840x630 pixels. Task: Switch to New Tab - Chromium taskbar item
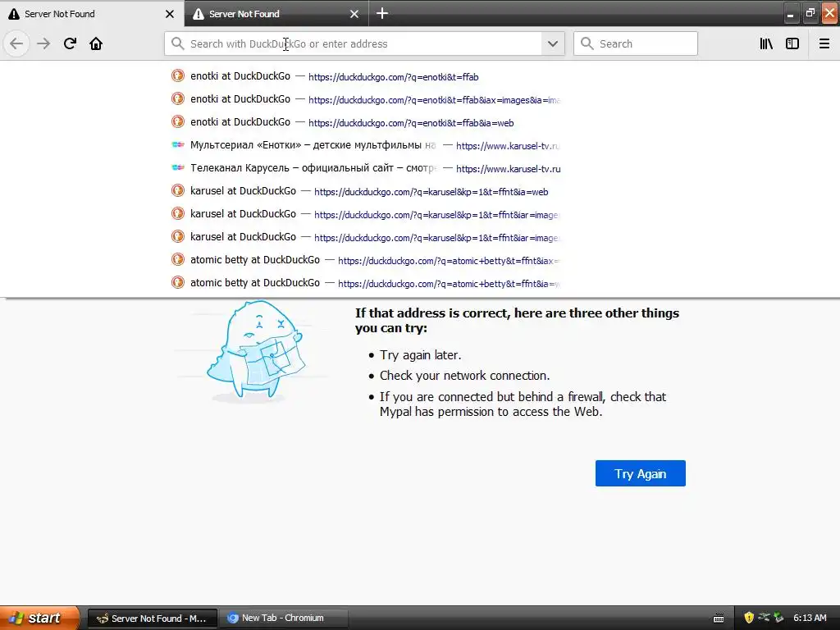pyautogui.click(x=283, y=619)
